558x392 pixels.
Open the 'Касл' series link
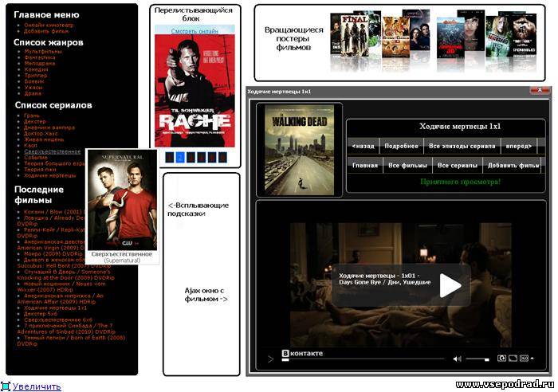[x=30, y=146]
